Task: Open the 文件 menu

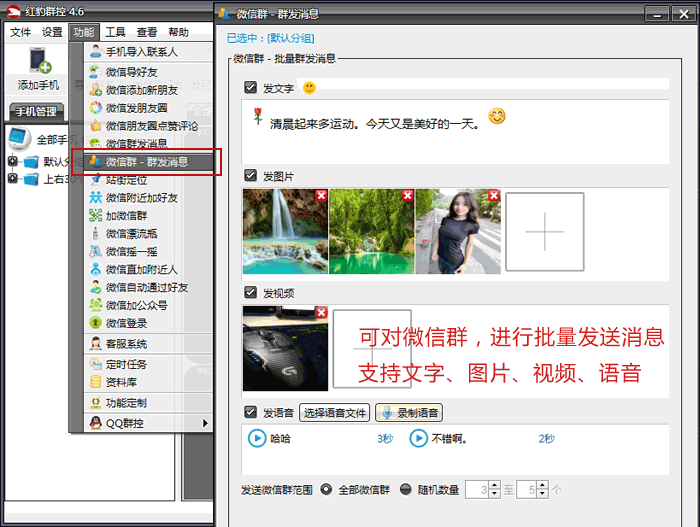Action: (x=21, y=32)
